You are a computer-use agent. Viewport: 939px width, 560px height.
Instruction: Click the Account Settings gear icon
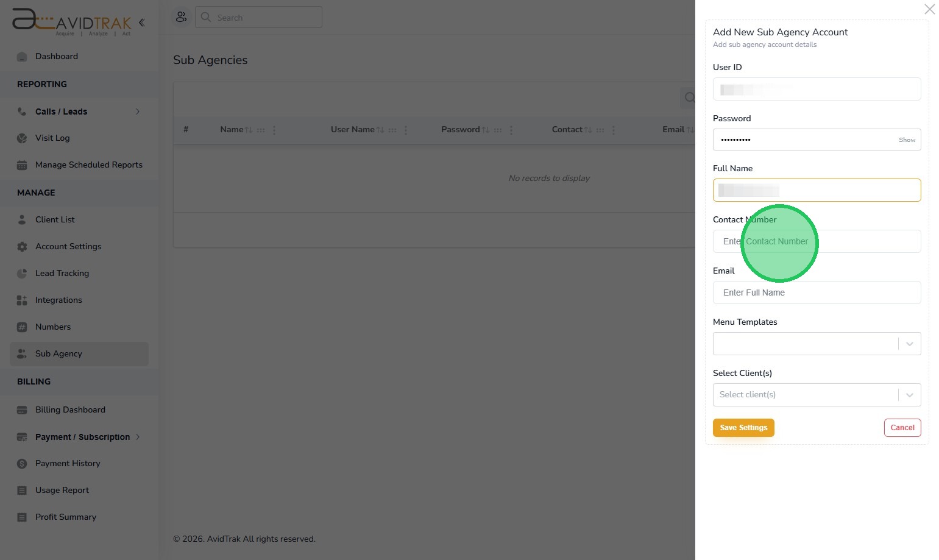pyautogui.click(x=22, y=247)
